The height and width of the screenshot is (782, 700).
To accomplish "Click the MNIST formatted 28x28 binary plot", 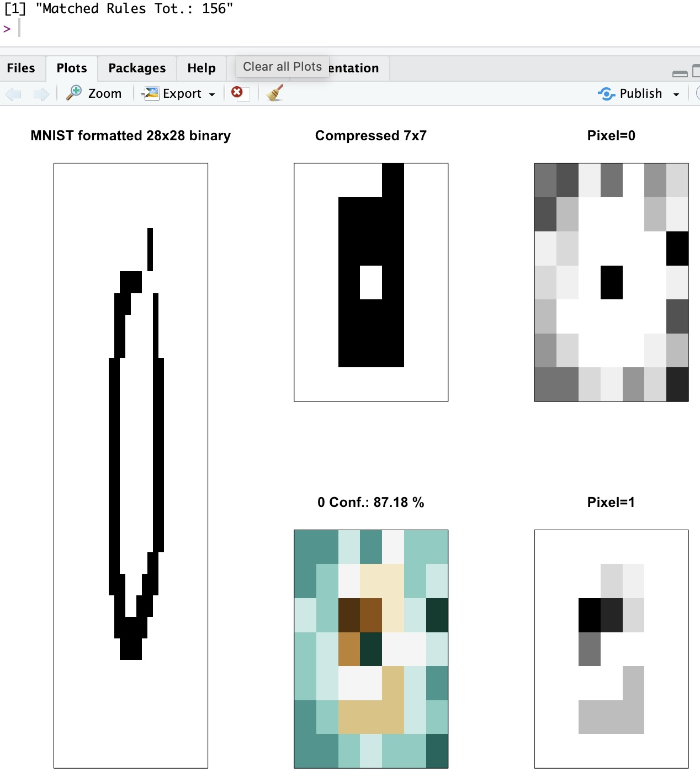I will coord(131,466).
